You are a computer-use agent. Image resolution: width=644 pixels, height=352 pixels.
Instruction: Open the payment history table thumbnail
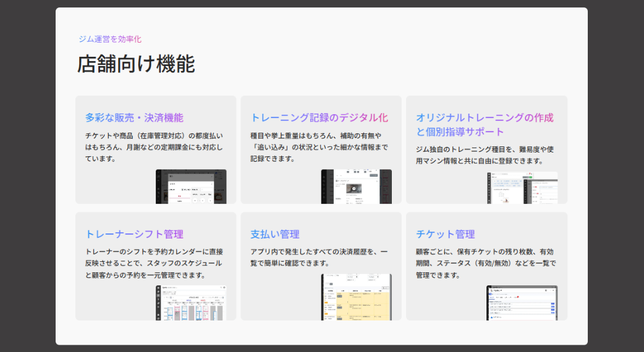(x=357, y=297)
